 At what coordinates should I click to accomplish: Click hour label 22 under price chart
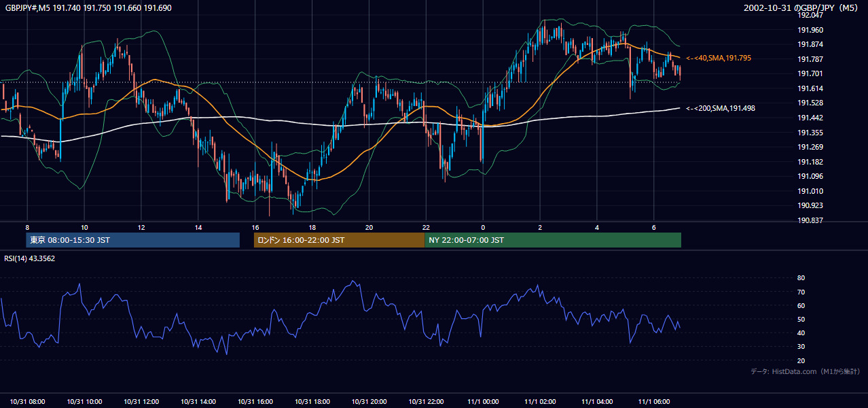pos(426,227)
